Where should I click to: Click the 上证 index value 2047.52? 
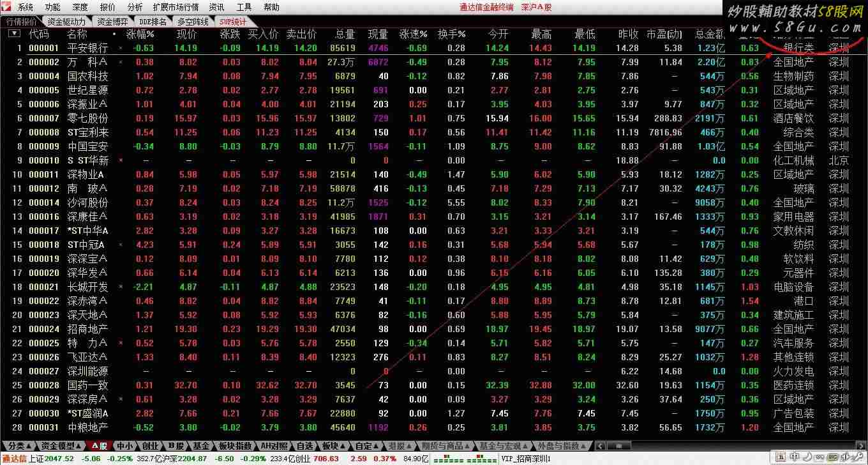click(59, 459)
